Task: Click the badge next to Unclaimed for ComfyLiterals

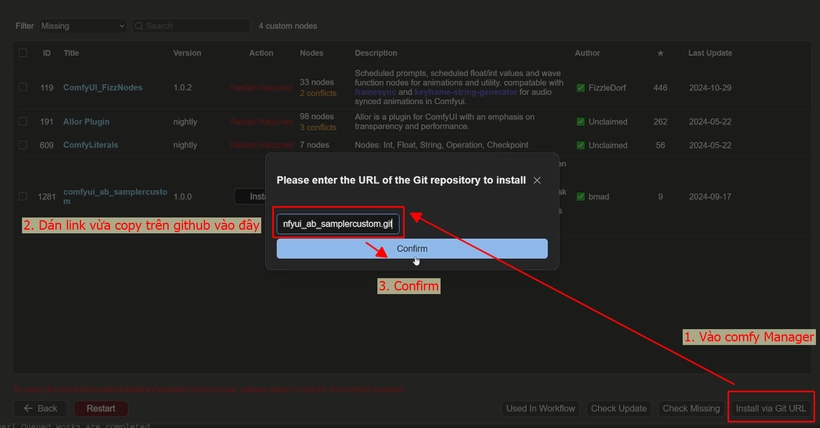Action: click(581, 145)
